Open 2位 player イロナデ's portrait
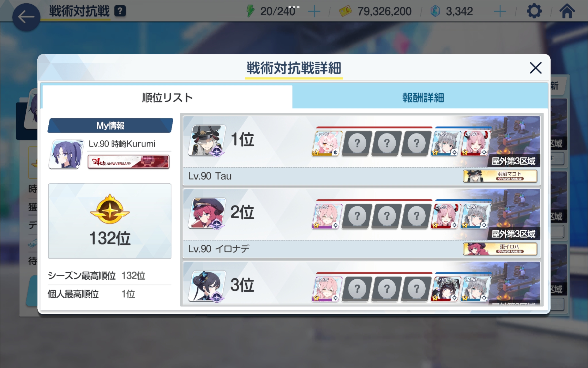 (x=207, y=213)
